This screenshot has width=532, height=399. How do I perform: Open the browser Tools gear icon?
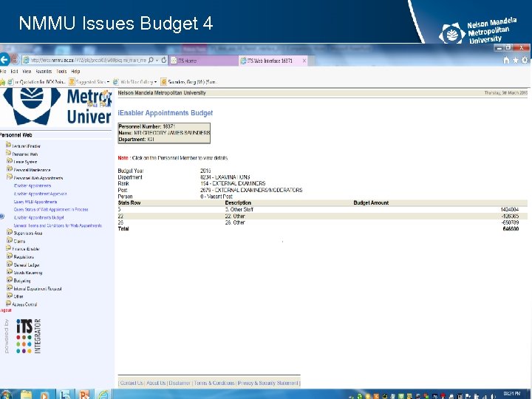(525, 60)
